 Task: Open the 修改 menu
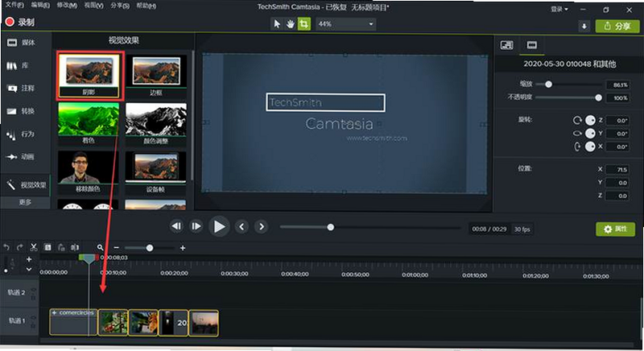[x=67, y=5]
